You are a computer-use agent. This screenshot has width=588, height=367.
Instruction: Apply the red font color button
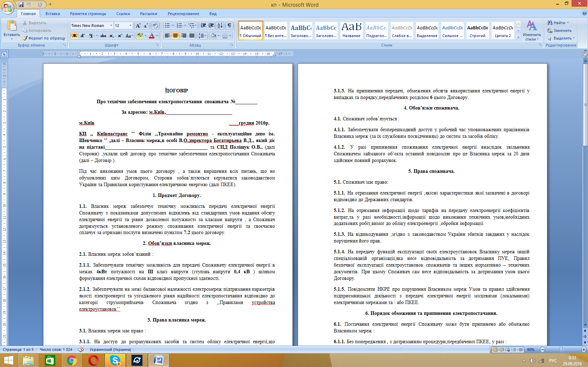tap(152, 36)
